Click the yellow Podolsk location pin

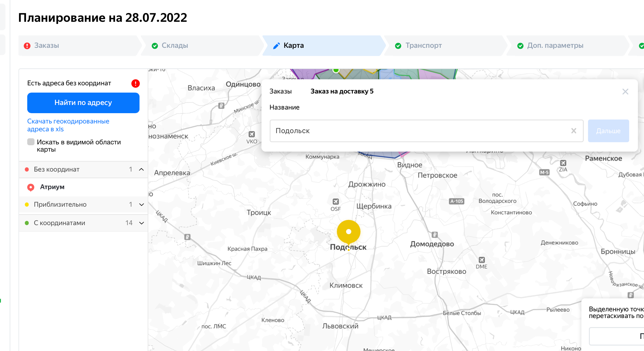[x=349, y=232]
